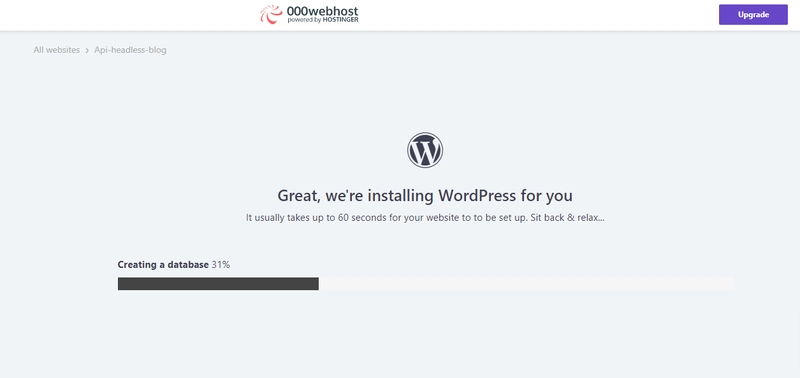Click the 'It usually takes up to 60 seconds' text
Screen dimensions: 800x378
tap(425, 218)
